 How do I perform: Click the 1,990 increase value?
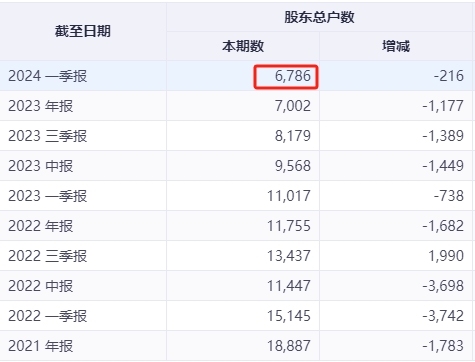click(446, 256)
